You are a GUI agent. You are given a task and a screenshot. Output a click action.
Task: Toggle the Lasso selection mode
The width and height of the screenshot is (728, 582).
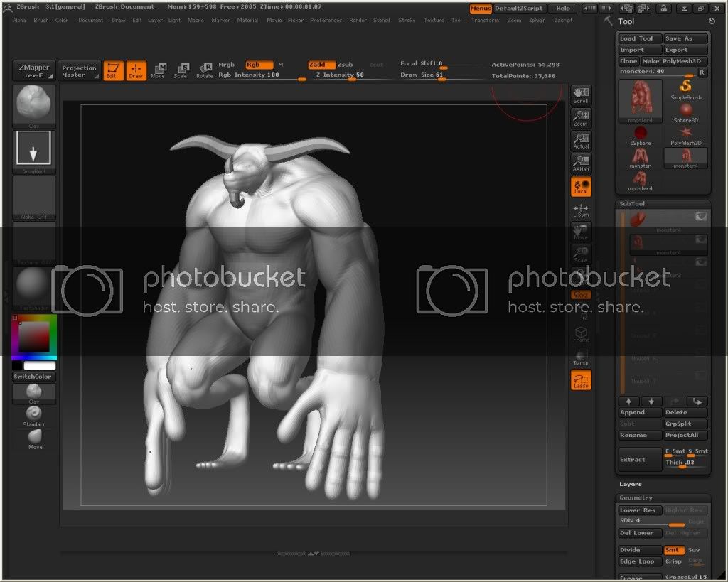(x=581, y=379)
